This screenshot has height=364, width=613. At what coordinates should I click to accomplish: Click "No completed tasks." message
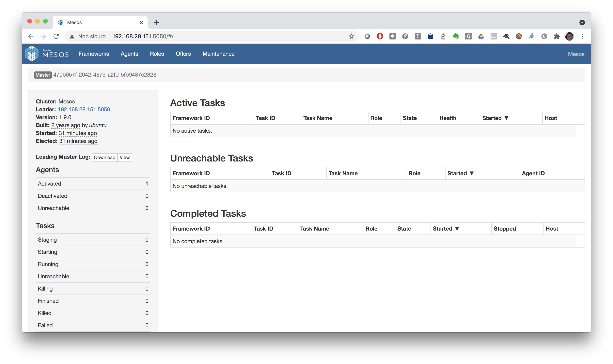click(x=198, y=241)
